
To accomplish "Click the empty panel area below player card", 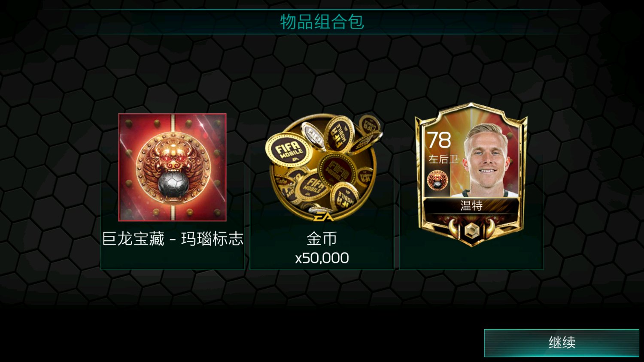I will point(471,259).
